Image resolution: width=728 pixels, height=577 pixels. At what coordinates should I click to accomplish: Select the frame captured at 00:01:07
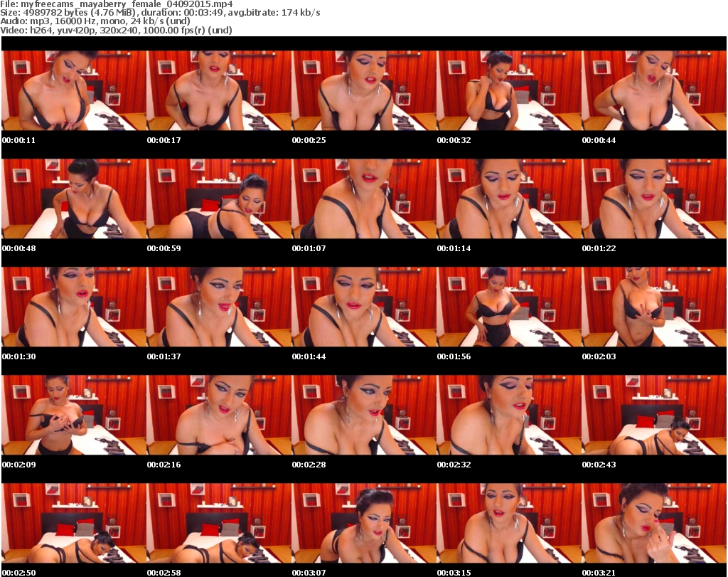pos(364,198)
